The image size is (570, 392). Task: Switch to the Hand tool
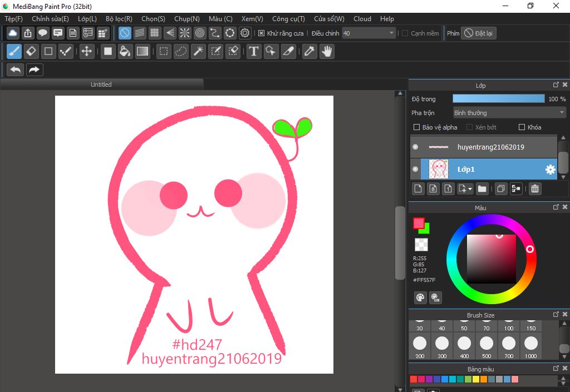point(326,52)
